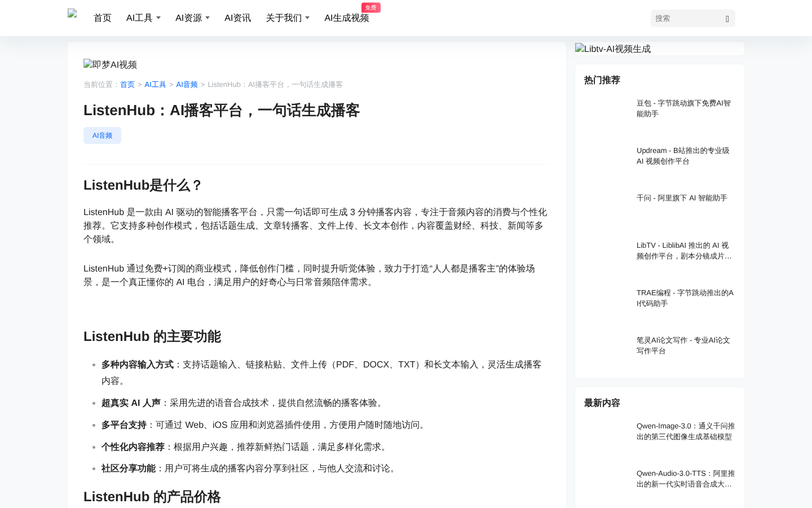Click the heading ListenHub是什么？
The image size is (812, 508).
pyautogui.click(x=143, y=185)
